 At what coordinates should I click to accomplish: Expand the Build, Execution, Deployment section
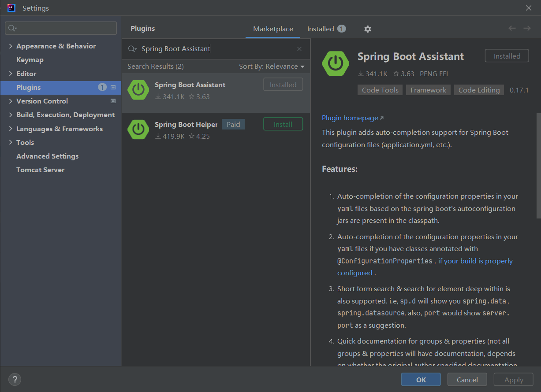(11, 115)
